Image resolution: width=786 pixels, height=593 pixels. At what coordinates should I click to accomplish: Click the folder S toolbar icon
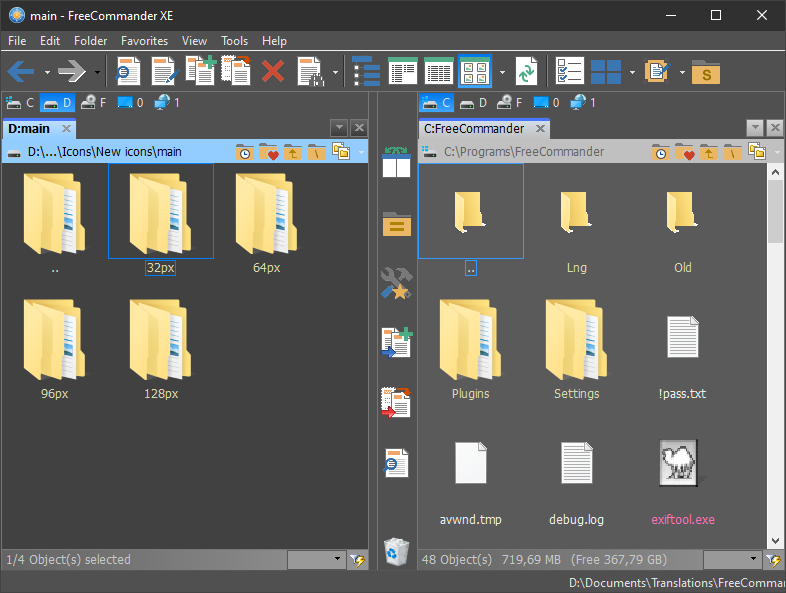(706, 72)
